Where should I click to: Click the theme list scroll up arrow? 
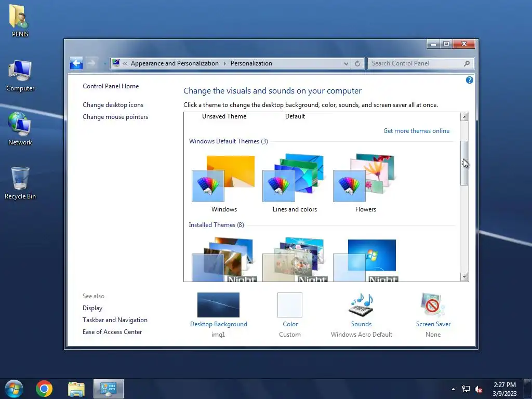464,117
